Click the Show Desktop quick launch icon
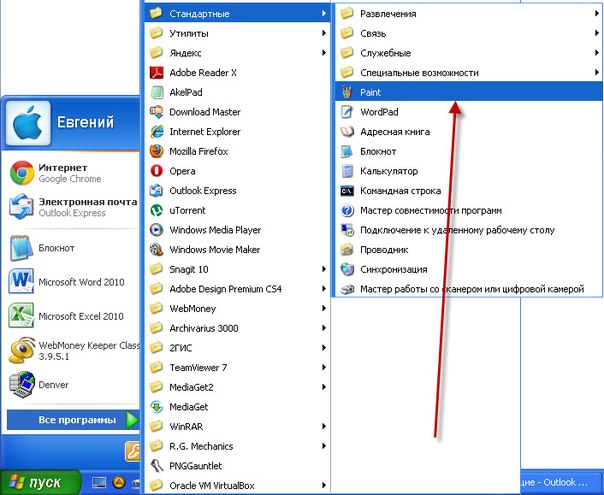This screenshot has width=604, height=495. [99, 482]
